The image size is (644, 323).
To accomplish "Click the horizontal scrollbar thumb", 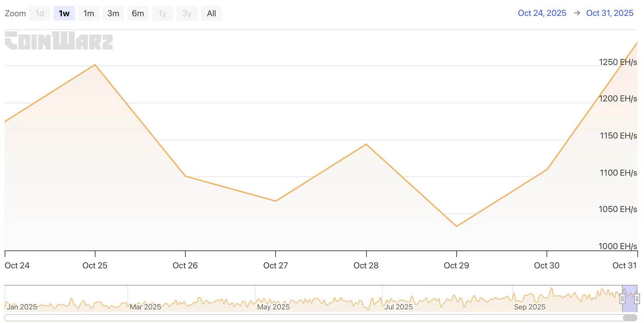I will (x=629, y=318).
